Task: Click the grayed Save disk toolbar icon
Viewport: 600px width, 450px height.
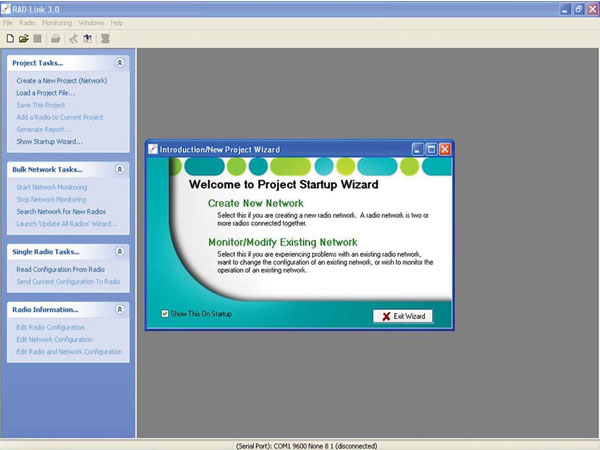Action: 38,39
